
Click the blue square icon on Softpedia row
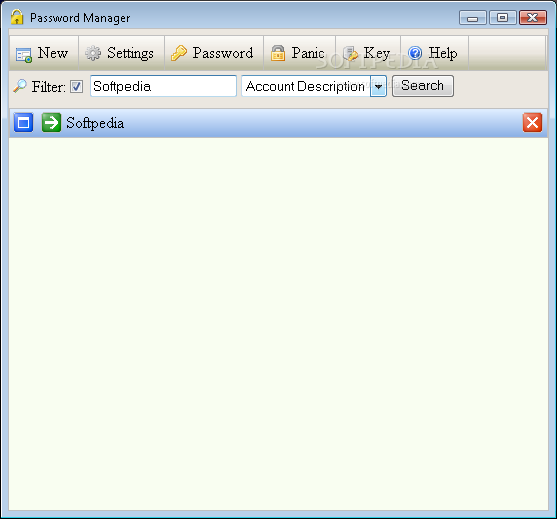[x=23, y=123]
